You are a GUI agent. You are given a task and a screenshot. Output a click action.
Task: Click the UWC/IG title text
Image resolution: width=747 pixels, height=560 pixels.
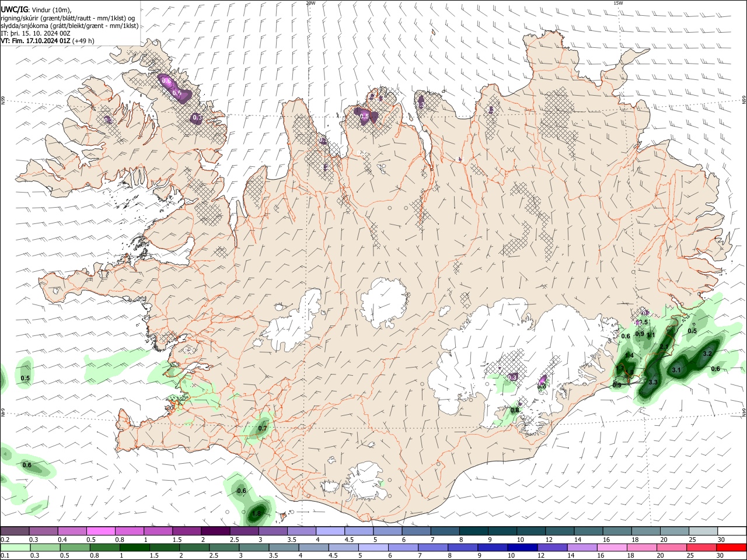coord(14,9)
